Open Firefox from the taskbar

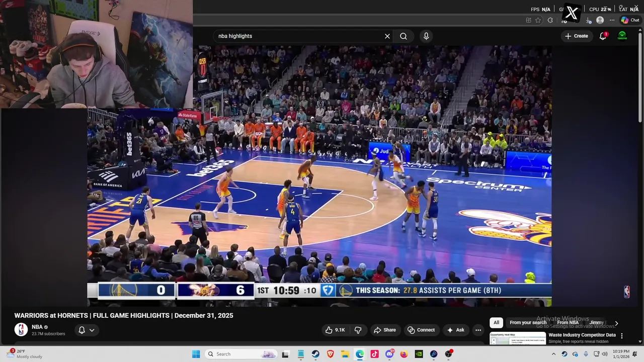(404, 354)
